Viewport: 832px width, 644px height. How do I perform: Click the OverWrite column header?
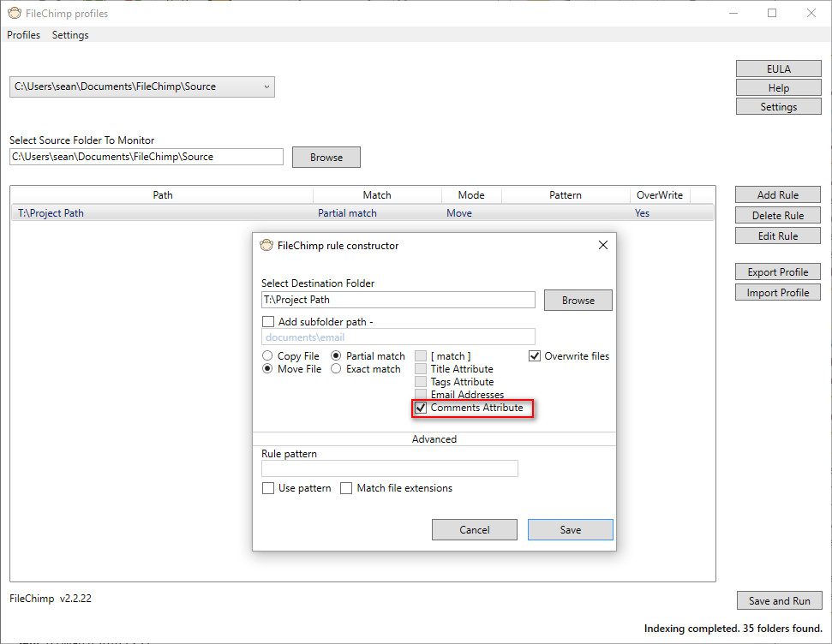click(x=660, y=195)
